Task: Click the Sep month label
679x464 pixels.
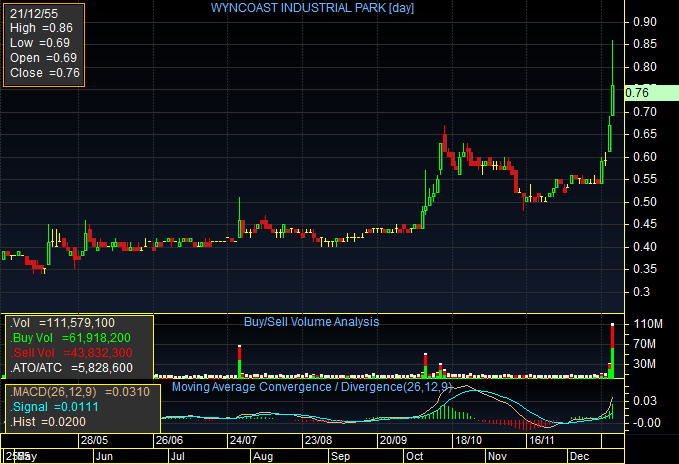Action: pos(340,456)
